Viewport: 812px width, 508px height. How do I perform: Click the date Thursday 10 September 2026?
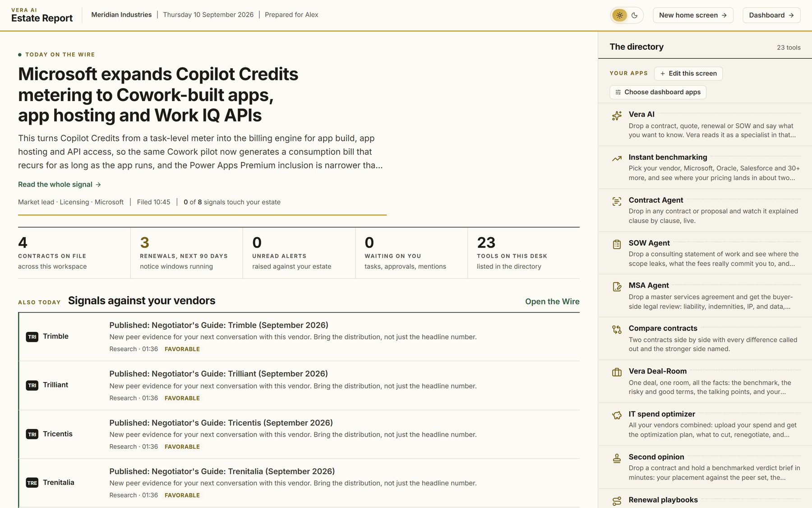tap(208, 15)
